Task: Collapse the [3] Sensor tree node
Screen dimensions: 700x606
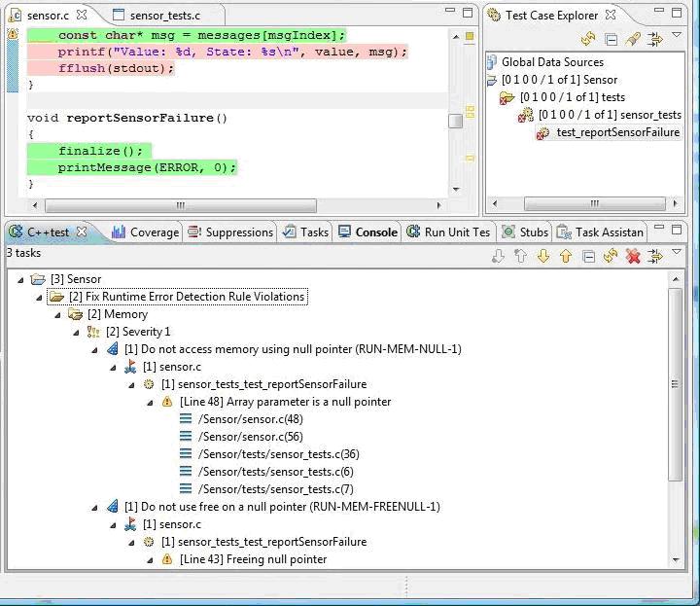Action: pos(21,279)
